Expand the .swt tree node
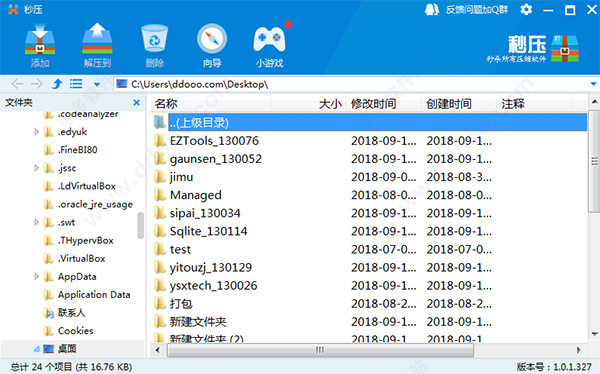600x374 pixels. [x=36, y=222]
